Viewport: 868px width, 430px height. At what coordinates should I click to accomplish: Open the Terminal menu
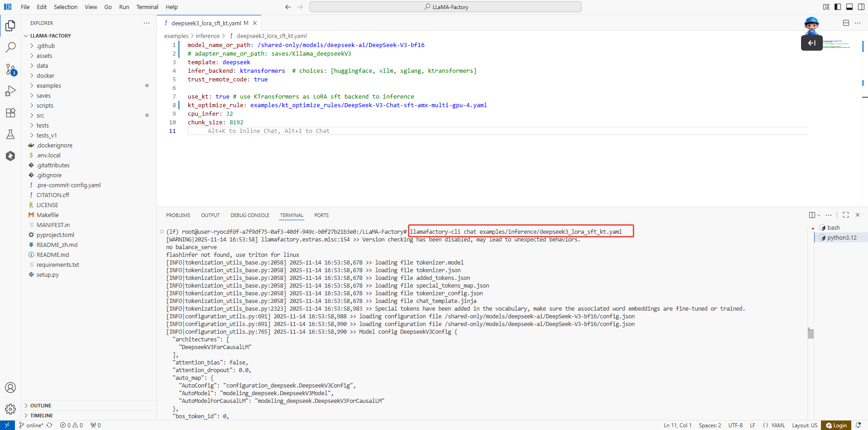coord(147,7)
